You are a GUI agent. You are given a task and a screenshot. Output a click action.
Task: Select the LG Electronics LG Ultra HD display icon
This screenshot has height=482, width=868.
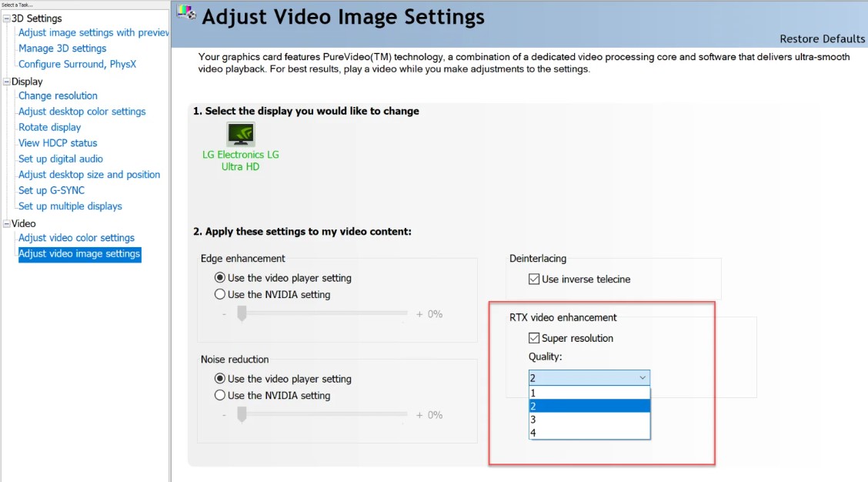(x=241, y=134)
